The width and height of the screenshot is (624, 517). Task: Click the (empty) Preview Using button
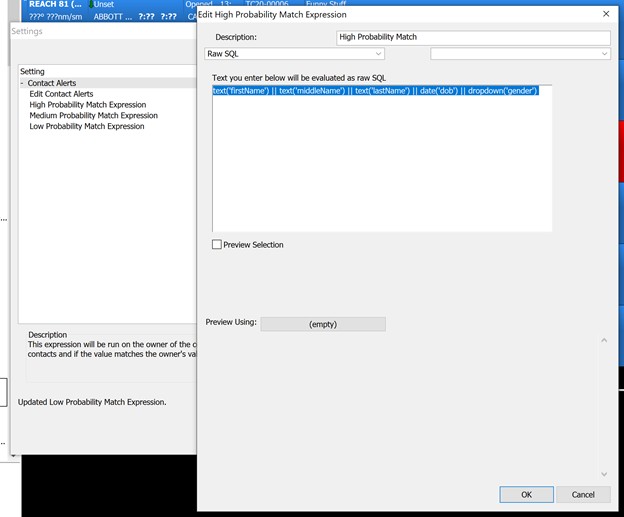[323, 324]
